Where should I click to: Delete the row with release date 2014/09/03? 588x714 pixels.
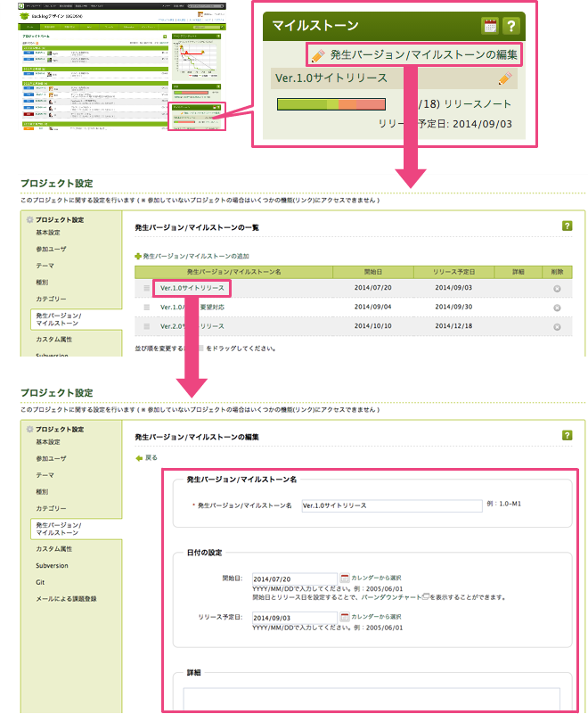tap(557, 289)
